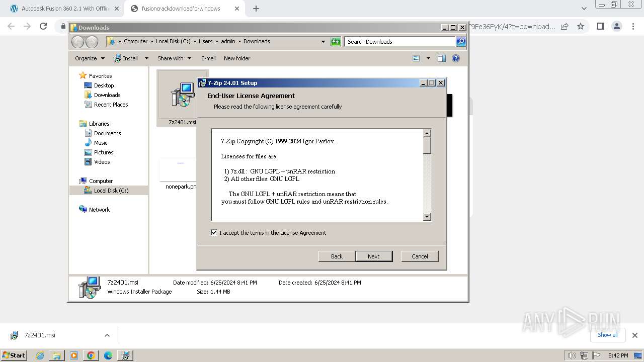The width and height of the screenshot is (644, 362).
Task: Click the search magnifier button in Explorer
Action: (x=461, y=42)
